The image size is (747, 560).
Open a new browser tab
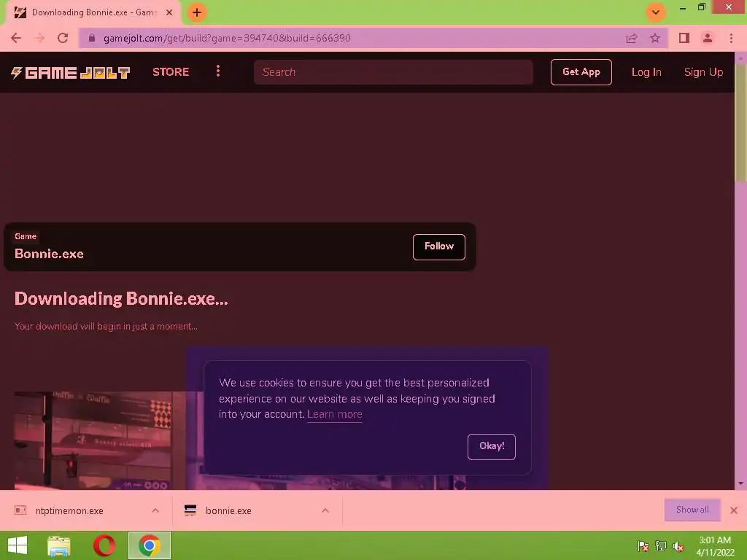click(x=197, y=12)
